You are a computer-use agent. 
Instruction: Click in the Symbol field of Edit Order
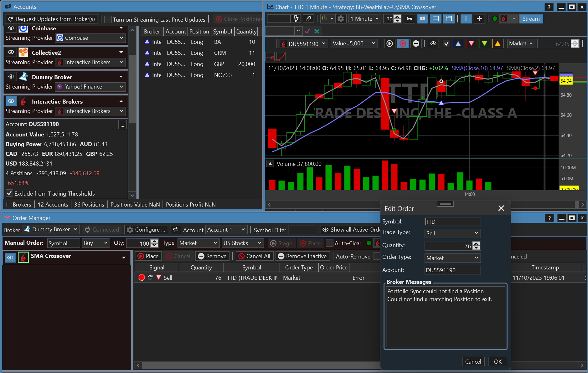(452, 222)
